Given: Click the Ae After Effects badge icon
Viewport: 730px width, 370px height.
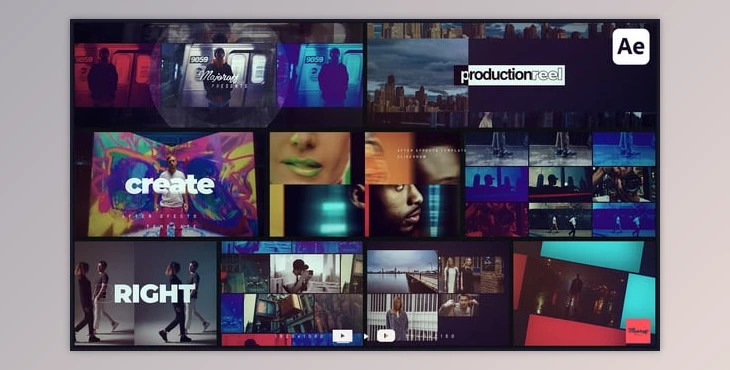Looking at the screenshot, I should point(631,47).
